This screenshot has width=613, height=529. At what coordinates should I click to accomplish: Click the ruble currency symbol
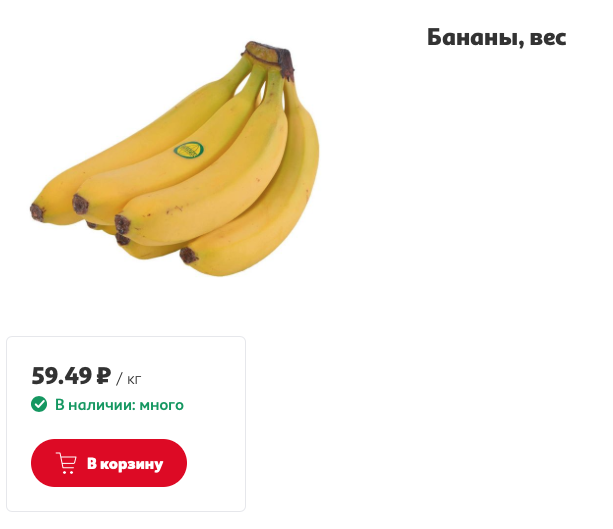104,376
